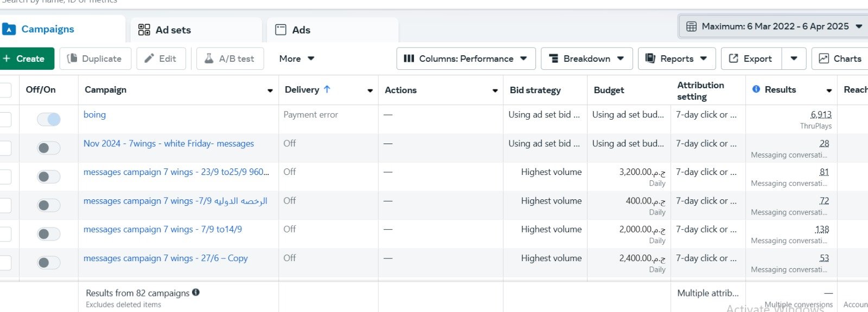Open the Actions column header dropdown
The image size is (868, 312).
tap(495, 90)
